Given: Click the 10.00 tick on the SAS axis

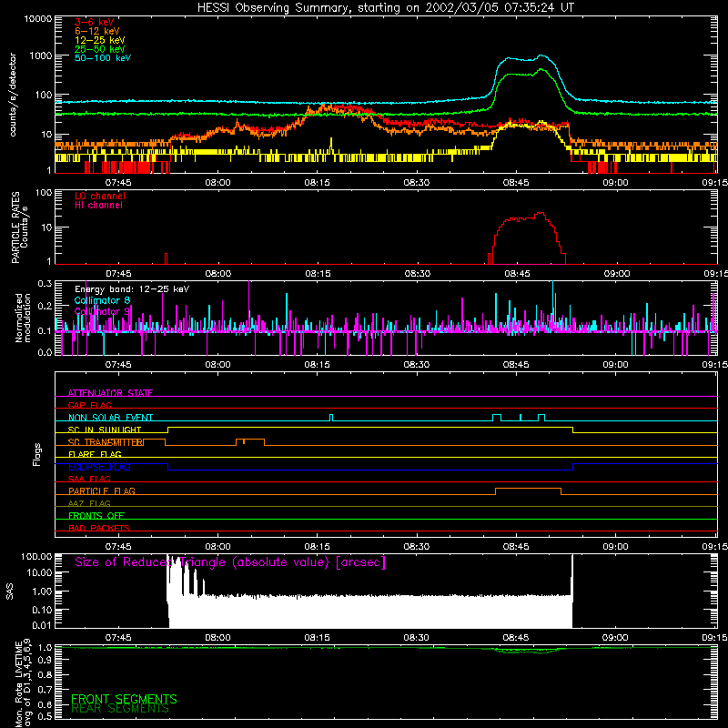Looking at the screenshot, I should (x=39, y=572).
